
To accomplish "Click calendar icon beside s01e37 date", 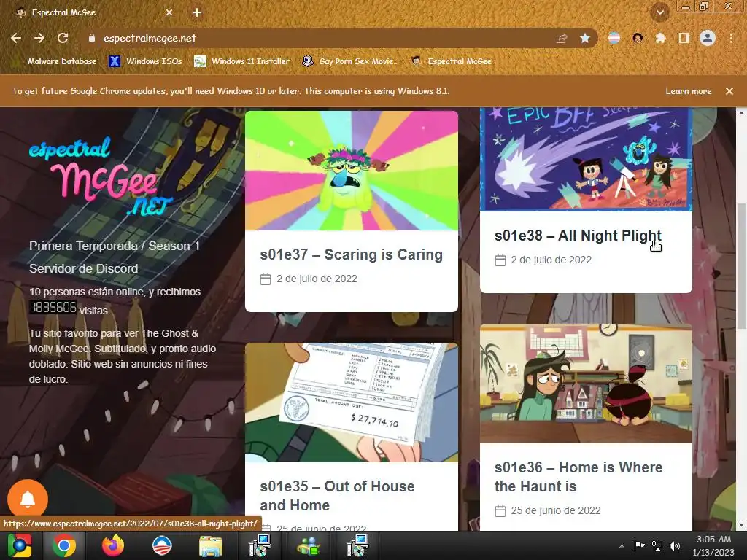I will click(x=266, y=279).
